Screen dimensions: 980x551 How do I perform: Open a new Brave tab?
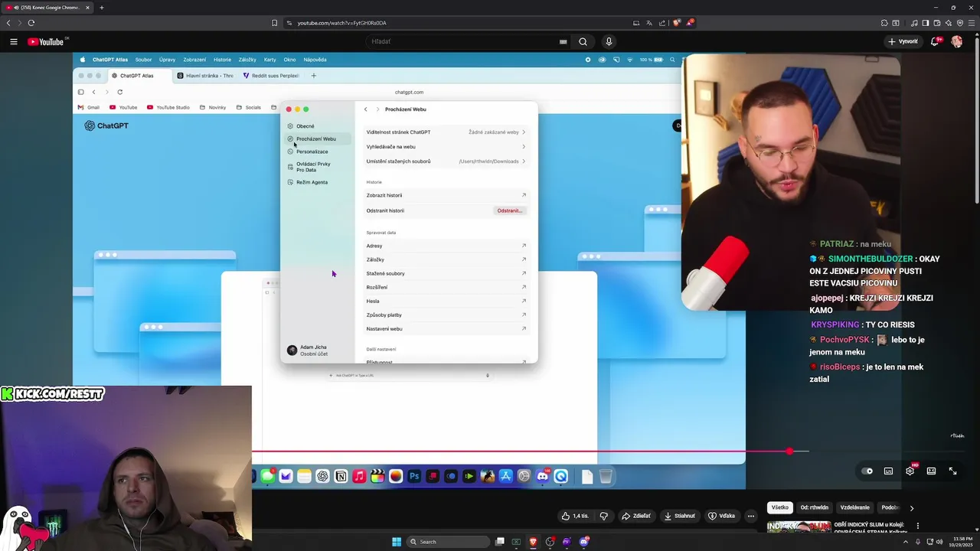tap(102, 8)
